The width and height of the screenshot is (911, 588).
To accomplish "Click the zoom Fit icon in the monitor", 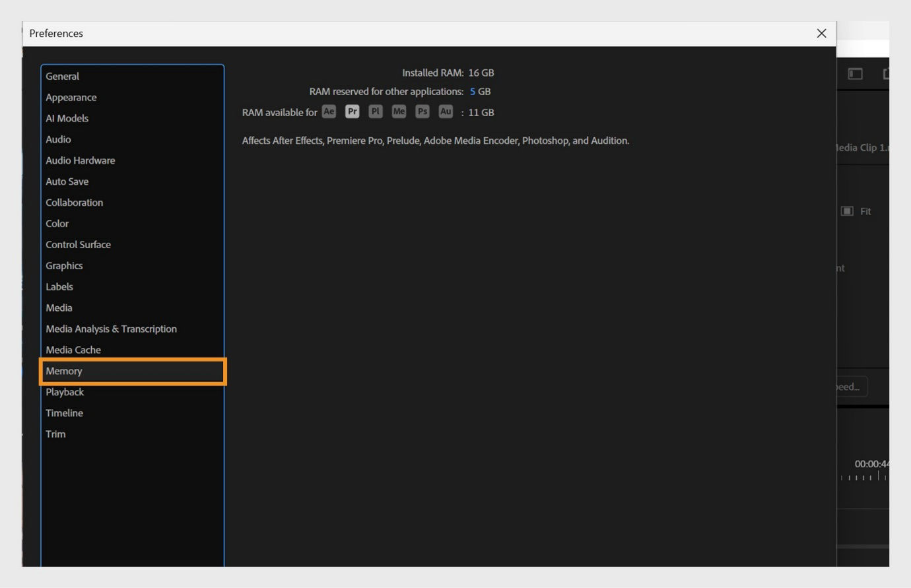I will tap(847, 211).
